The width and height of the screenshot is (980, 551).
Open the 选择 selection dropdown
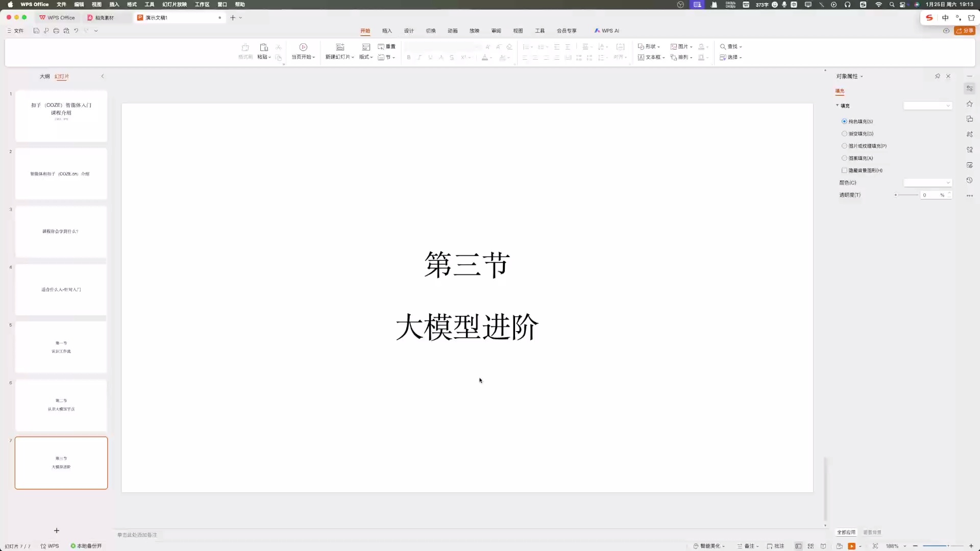pyautogui.click(x=731, y=57)
